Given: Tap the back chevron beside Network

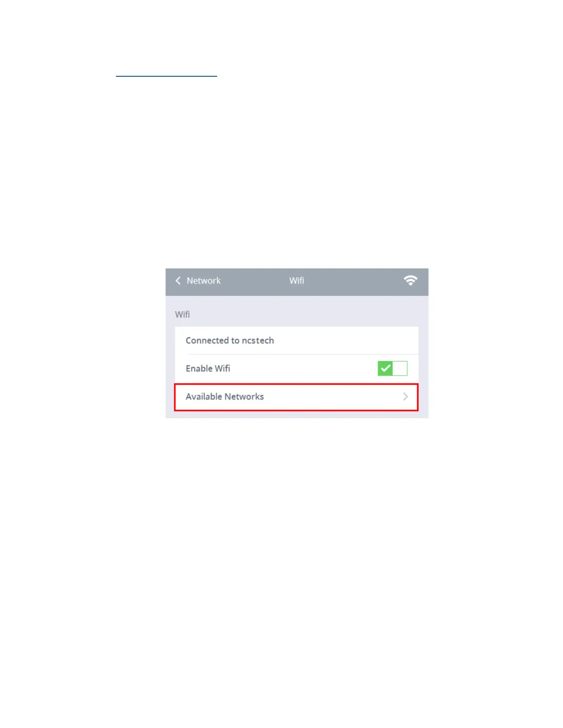Looking at the screenshot, I should click(178, 280).
